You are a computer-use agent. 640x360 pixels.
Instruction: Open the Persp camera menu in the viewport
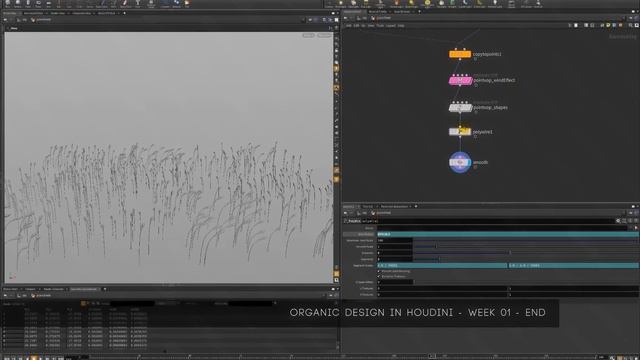[308, 36]
